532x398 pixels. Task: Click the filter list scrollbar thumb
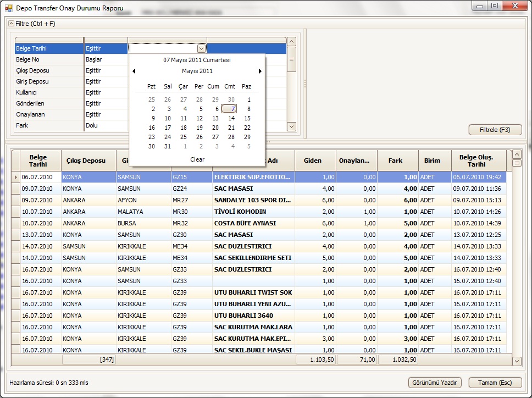[291, 59]
